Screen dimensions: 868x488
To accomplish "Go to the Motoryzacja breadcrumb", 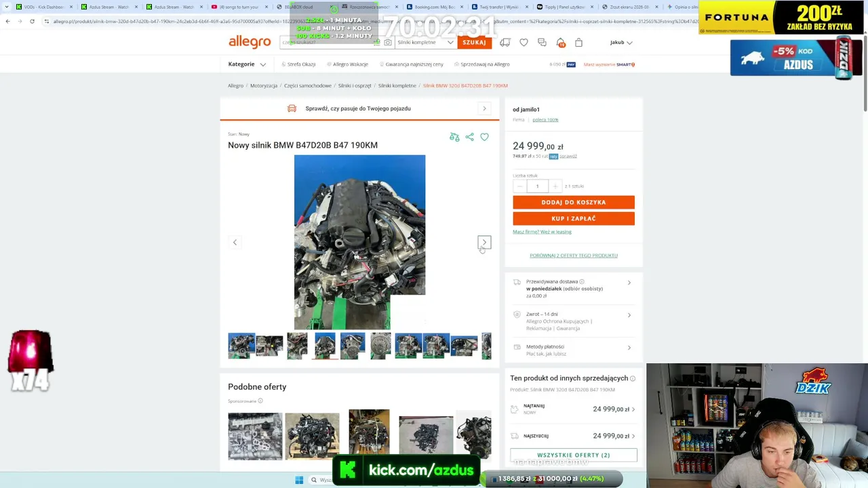I will click(264, 86).
